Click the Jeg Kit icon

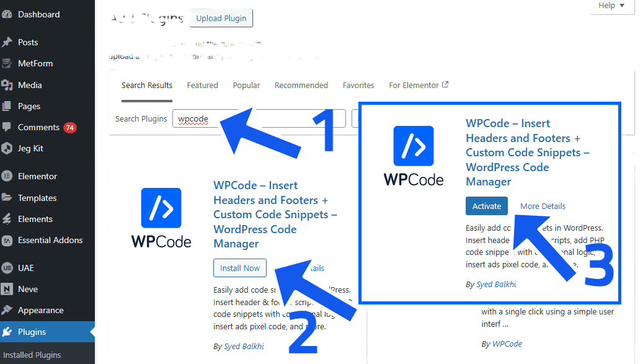7,148
